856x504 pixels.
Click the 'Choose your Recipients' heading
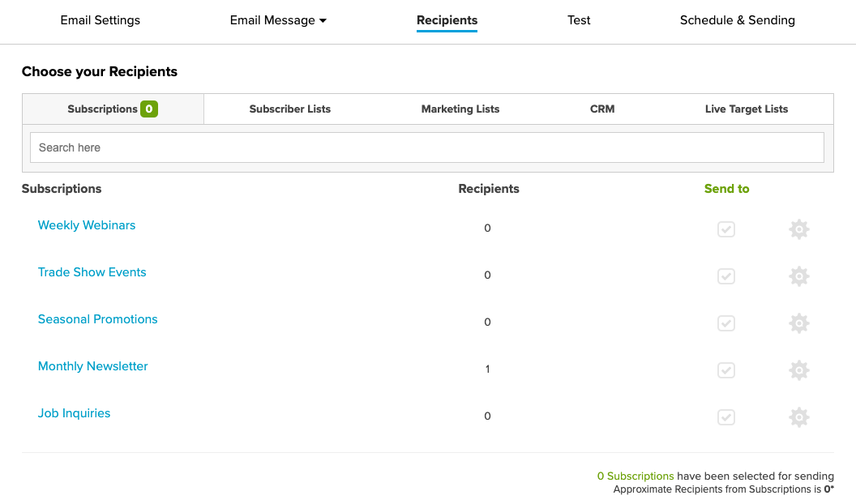pyautogui.click(x=100, y=71)
